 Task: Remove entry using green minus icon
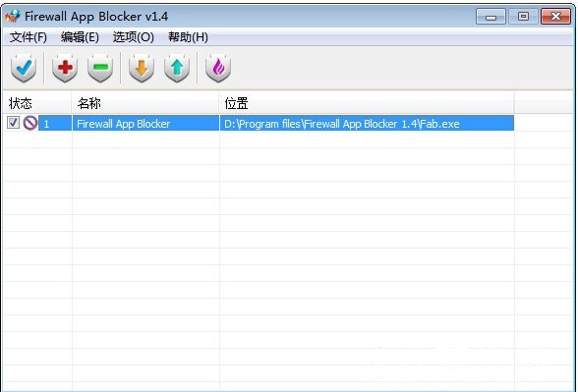pos(100,68)
